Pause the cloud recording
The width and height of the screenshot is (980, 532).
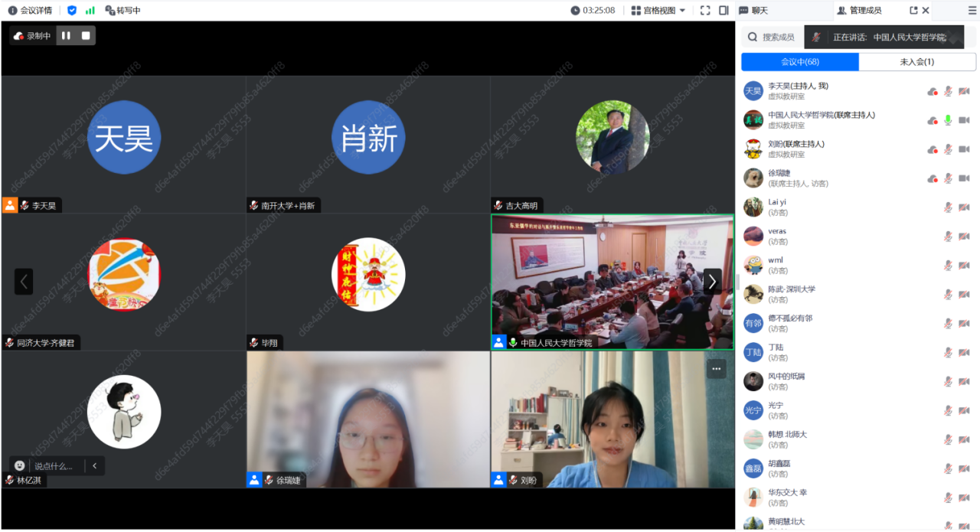(66, 35)
